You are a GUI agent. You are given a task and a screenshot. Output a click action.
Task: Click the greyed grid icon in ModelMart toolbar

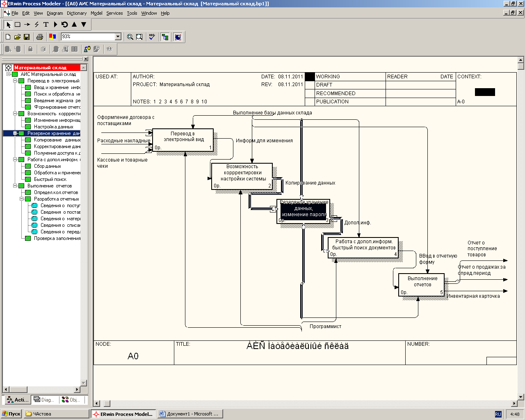[x=74, y=49]
